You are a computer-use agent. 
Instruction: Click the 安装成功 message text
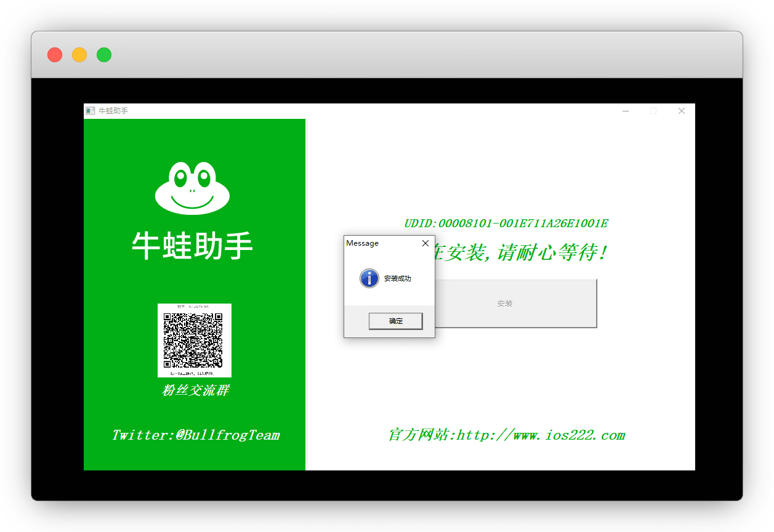(397, 279)
